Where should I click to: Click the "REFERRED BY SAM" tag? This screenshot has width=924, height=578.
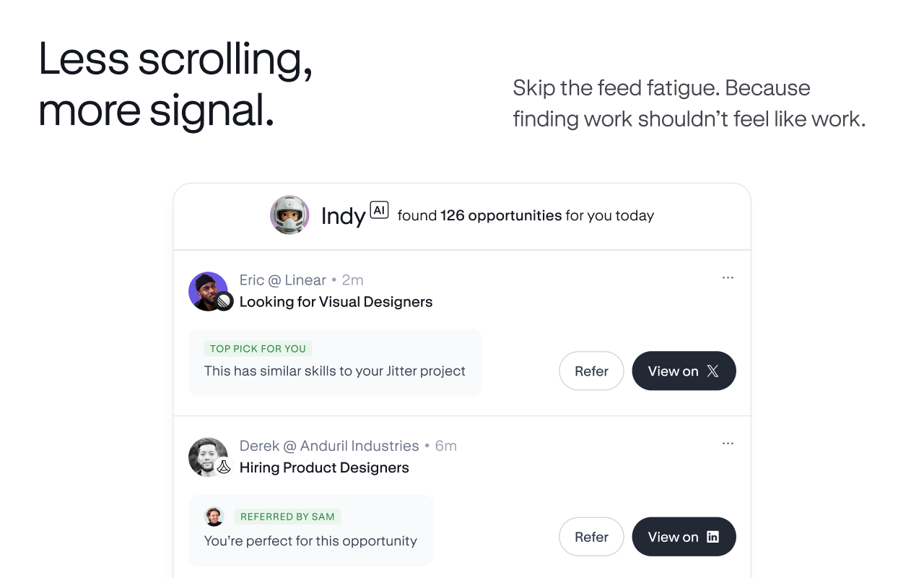click(287, 517)
